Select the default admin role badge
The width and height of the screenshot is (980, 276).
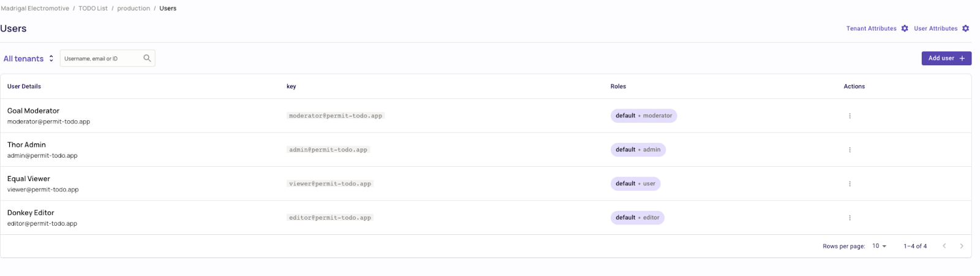(x=638, y=150)
